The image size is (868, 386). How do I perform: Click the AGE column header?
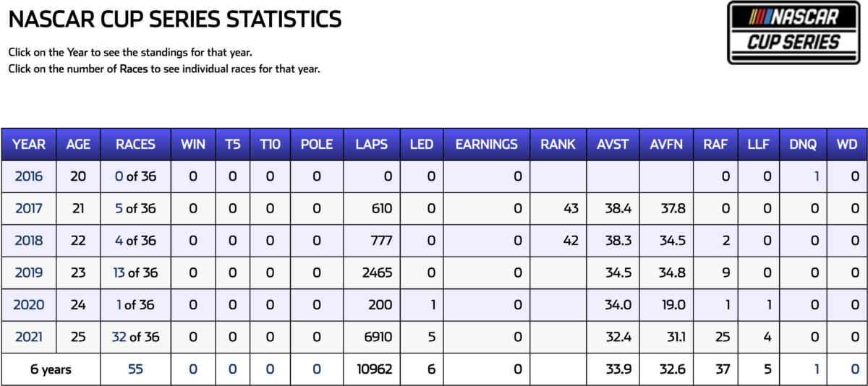(78, 144)
